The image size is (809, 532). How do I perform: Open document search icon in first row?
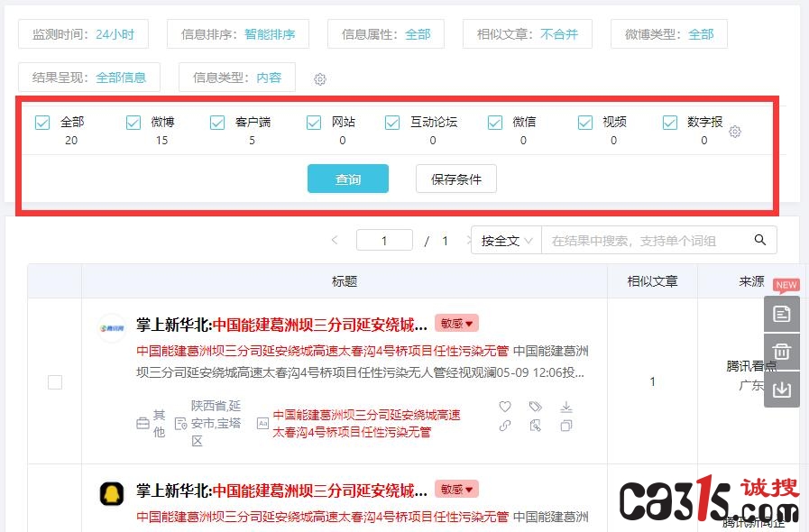coord(536,426)
